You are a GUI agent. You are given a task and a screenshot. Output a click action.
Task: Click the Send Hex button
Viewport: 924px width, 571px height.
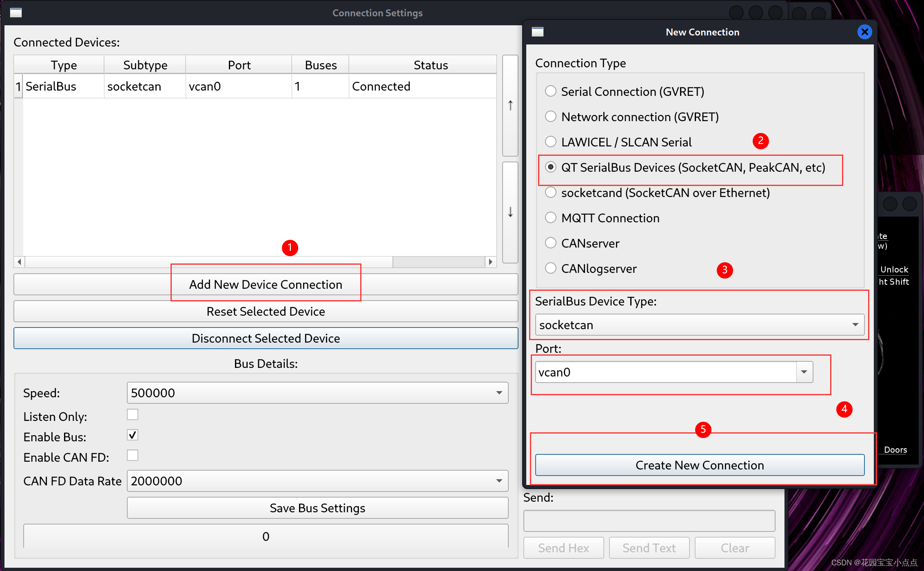[x=563, y=548]
